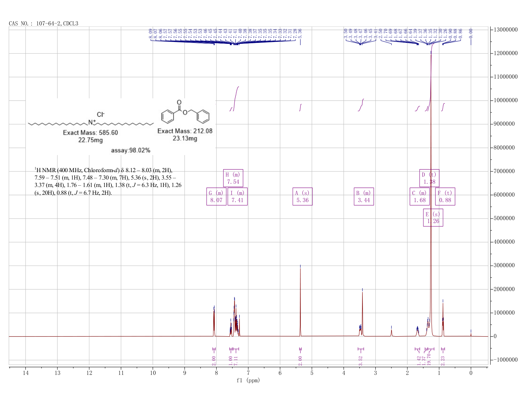This screenshot has width=532, height=411.
Task: Select multiplet box A (s) 5.36
Action: [x=302, y=197]
